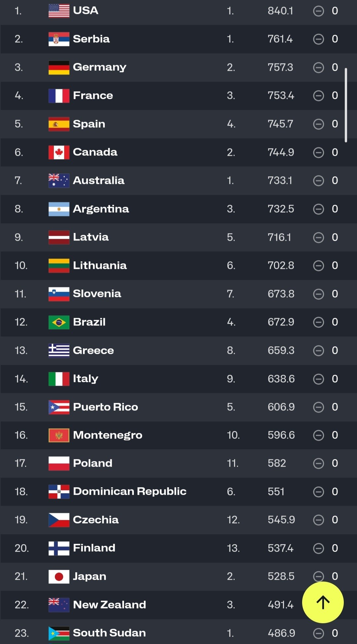The height and width of the screenshot is (644, 357).
Task: Open the New Zealand team entry
Action: coord(109,605)
